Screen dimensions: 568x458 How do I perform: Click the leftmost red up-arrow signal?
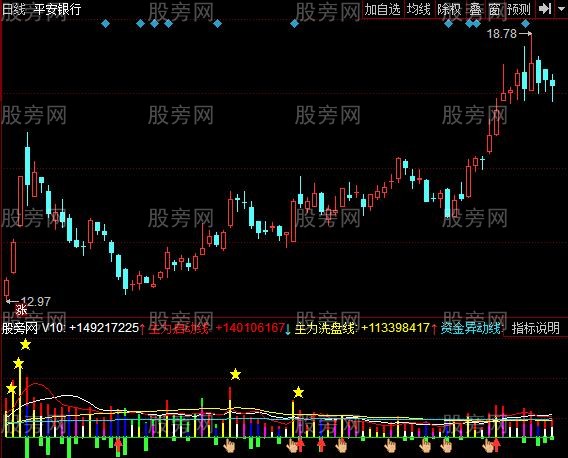[x=118, y=446]
